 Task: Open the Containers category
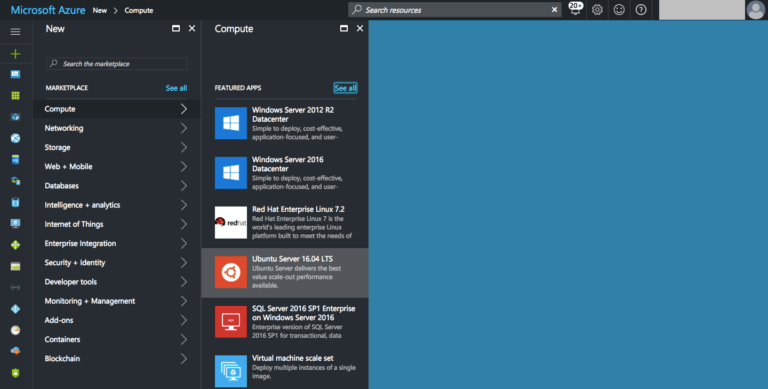point(117,339)
